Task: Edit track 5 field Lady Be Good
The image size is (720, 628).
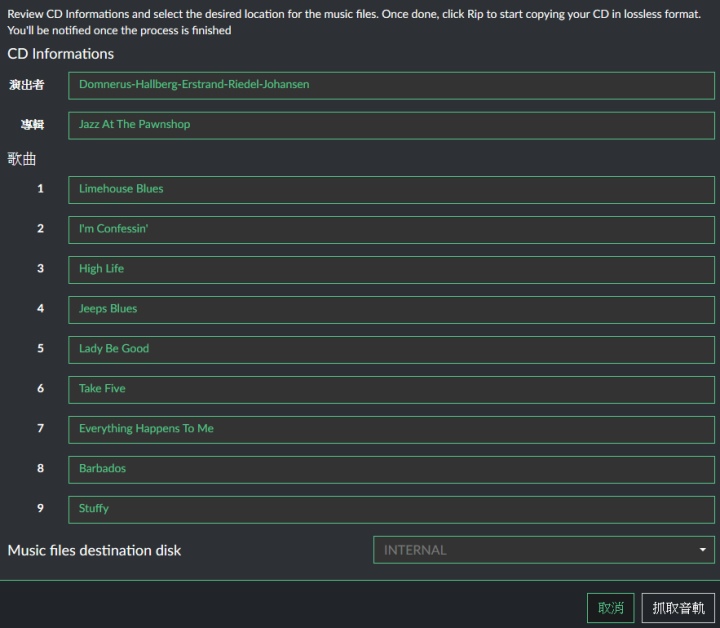Action: pos(391,349)
